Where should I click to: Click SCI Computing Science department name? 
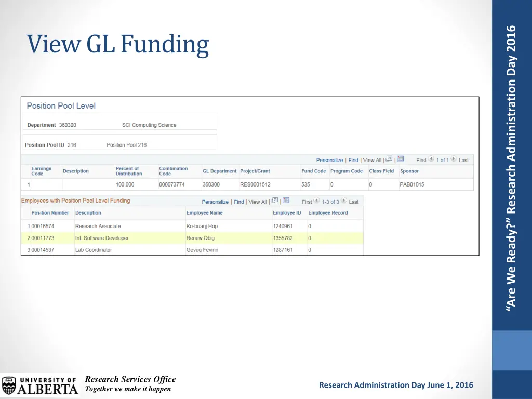click(149, 125)
